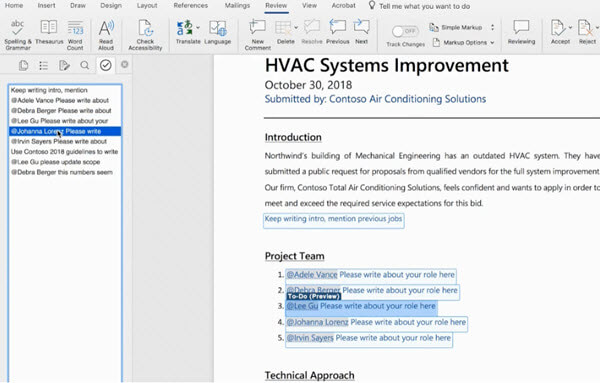Open reviewing pane icon in sidebar

(64, 65)
